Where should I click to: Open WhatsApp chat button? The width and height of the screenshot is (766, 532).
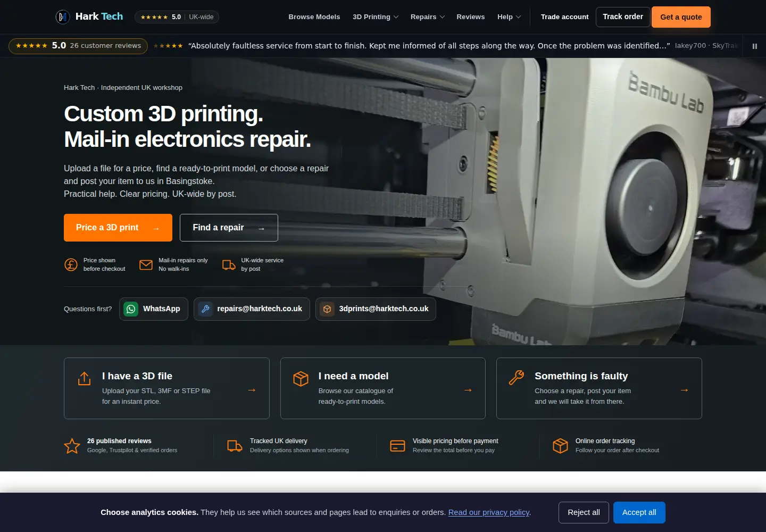point(154,309)
